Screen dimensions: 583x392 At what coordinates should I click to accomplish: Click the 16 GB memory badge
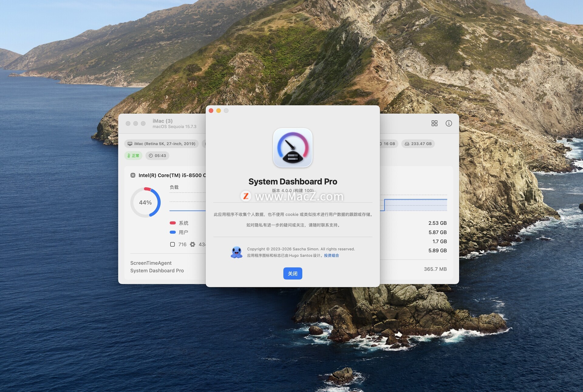388,144
